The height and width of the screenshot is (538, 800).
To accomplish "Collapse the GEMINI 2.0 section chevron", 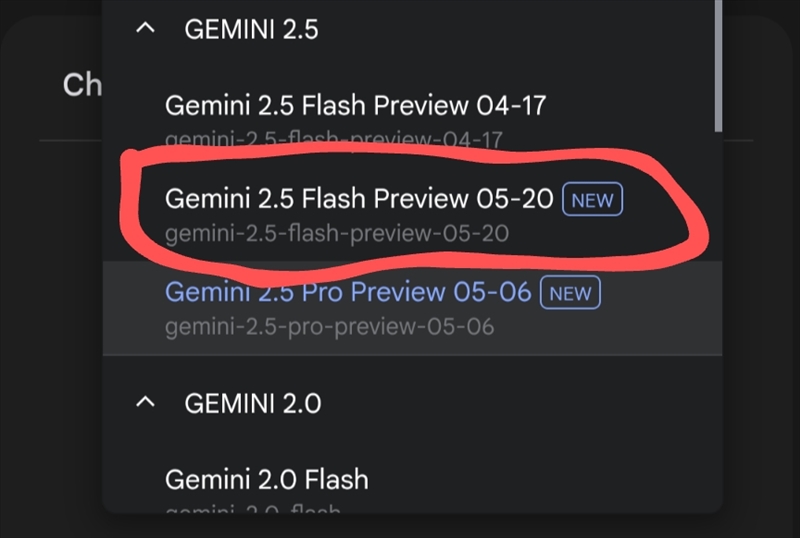I will click(x=146, y=403).
